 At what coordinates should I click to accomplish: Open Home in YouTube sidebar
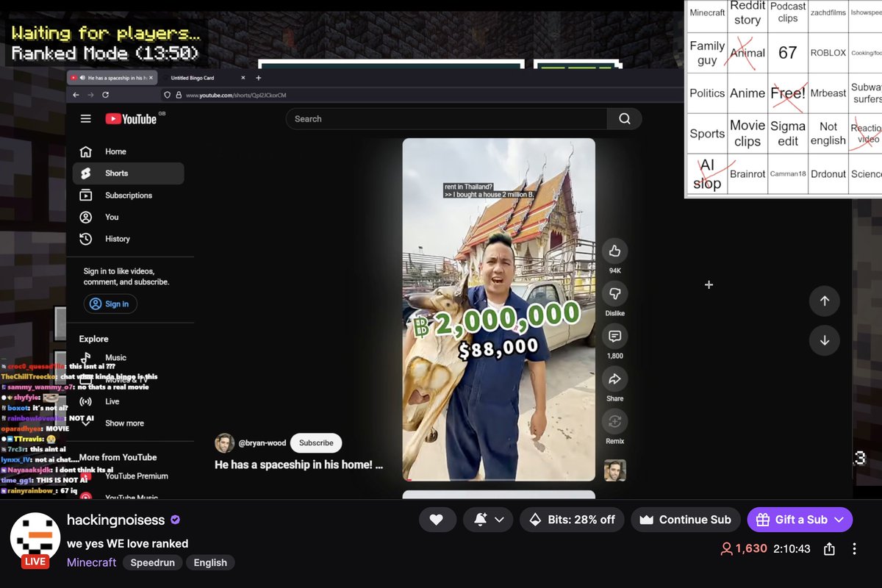[x=128, y=151]
